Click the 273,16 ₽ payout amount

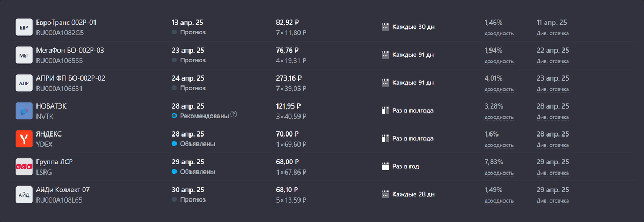click(x=288, y=78)
